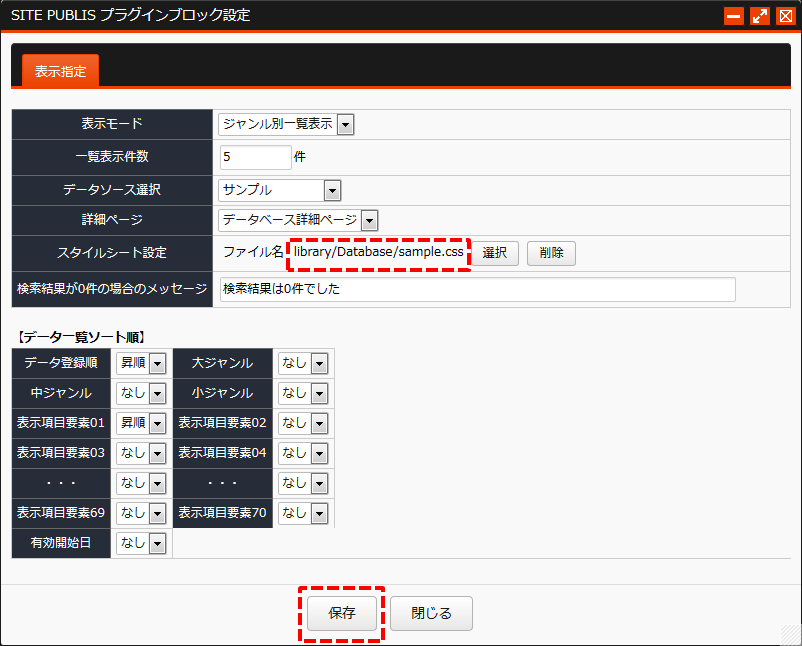Open the 表示項目要素01 sort dropdown
Screen dimensions: 802x646
click(141, 424)
